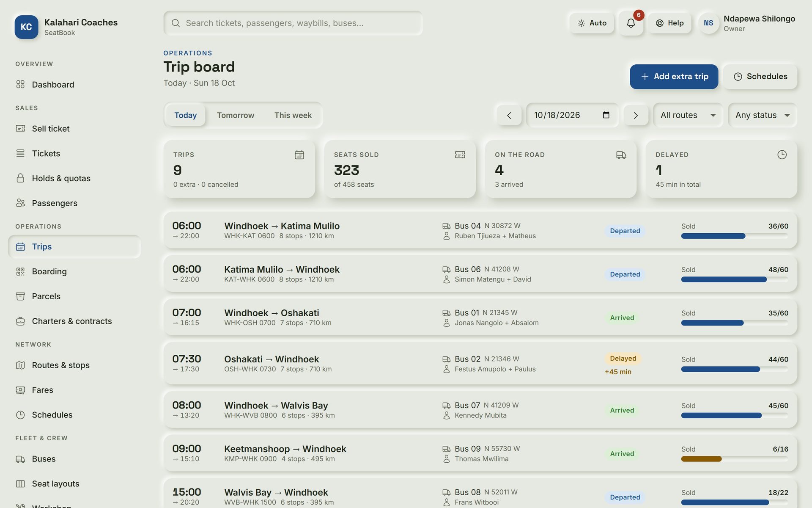Screen dimensions: 812x508
Task: Open the date picker calendar icon
Action: click(x=606, y=115)
